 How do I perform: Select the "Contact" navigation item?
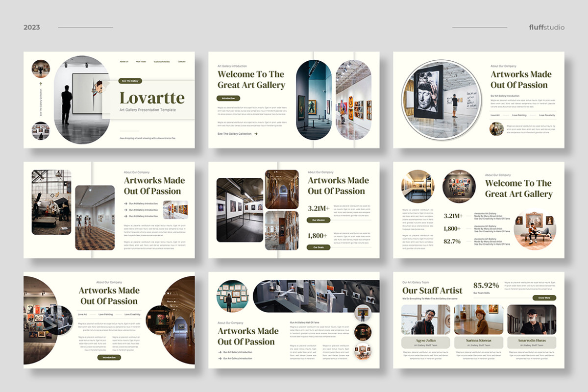click(181, 62)
